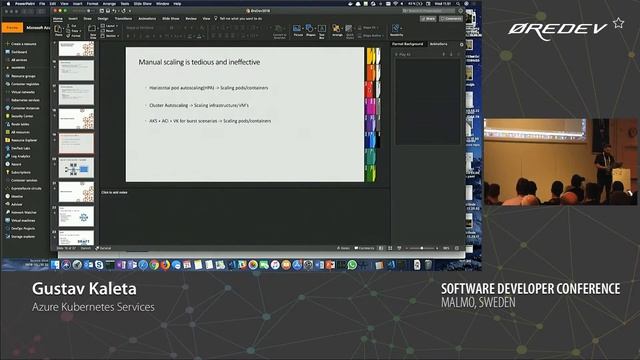
Task: Open the Insert ribbon tab
Action: [73, 19]
